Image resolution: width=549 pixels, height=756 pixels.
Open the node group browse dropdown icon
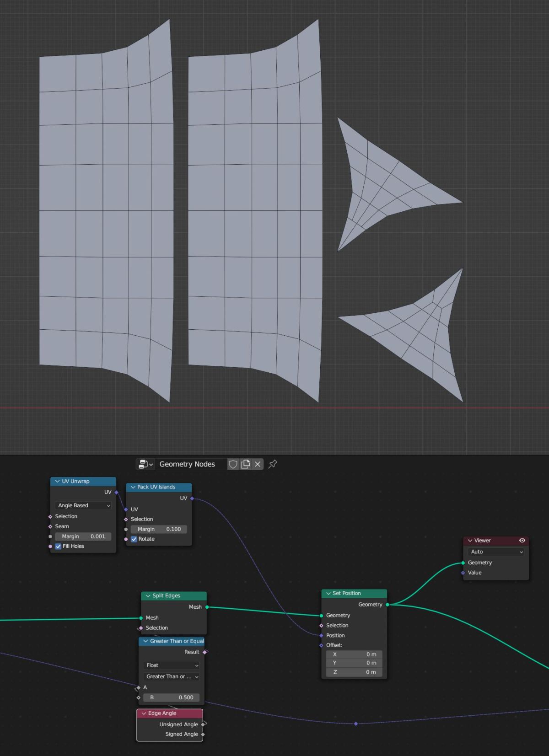point(146,464)
